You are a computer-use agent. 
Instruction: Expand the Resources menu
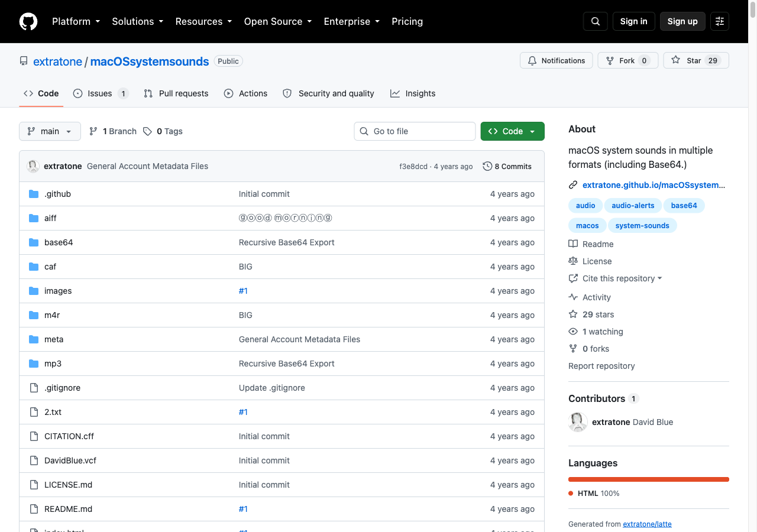(204, 21)
